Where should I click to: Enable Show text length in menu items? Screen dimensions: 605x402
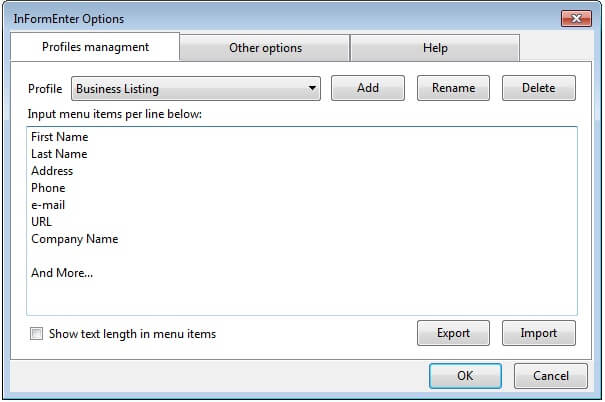[x=37, y=334]
